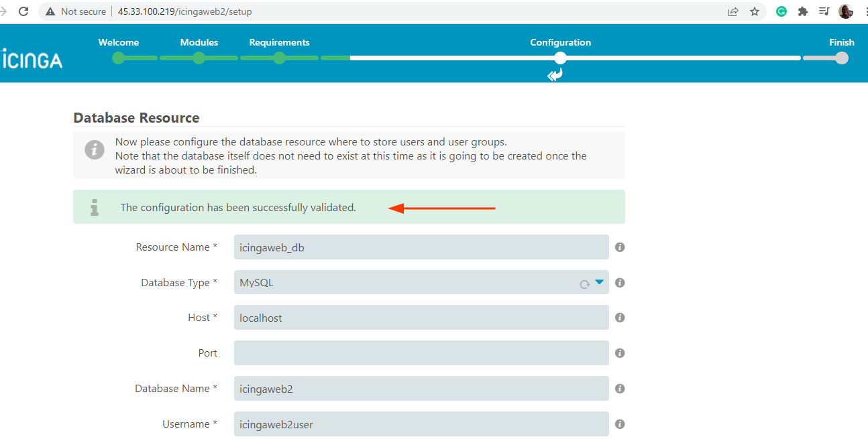Click info icon next to Port field
868x439 pixels.
tap(620, 353)
